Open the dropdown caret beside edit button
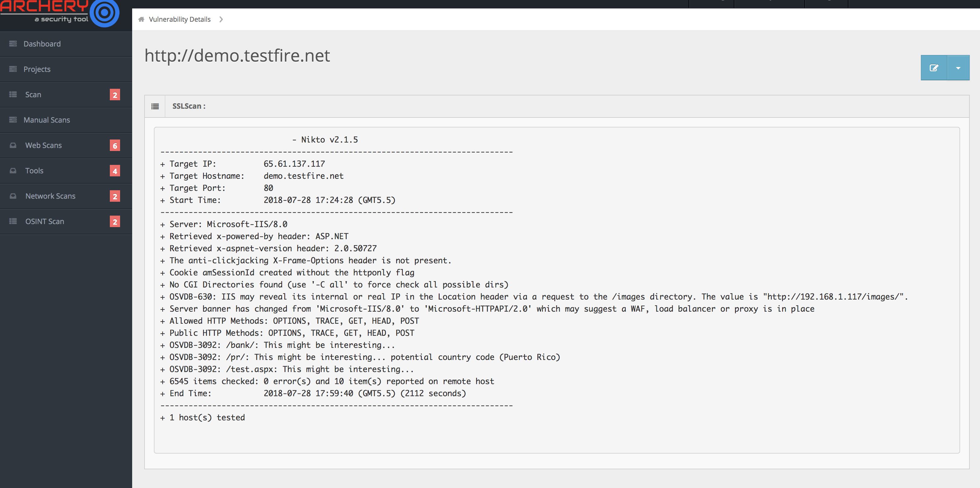Screen dimensions: 980x488 coord(958,68)
